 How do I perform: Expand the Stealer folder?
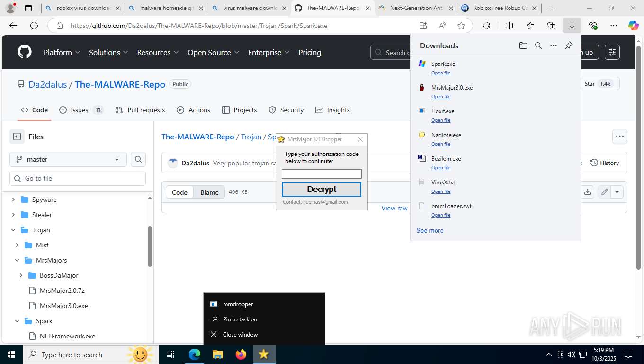[13, 215]
